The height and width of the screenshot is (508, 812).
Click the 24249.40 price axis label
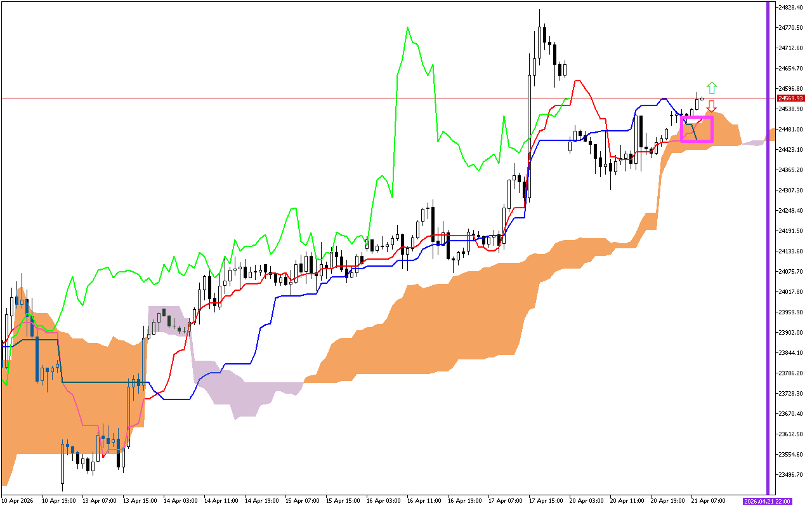click(791, 211)
